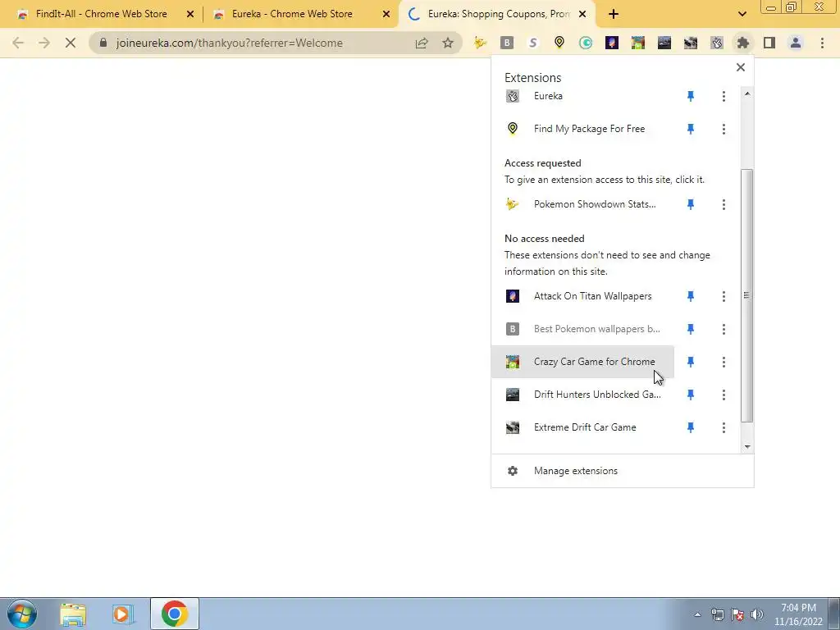Go forward with the forward arrow

[44, 43]
